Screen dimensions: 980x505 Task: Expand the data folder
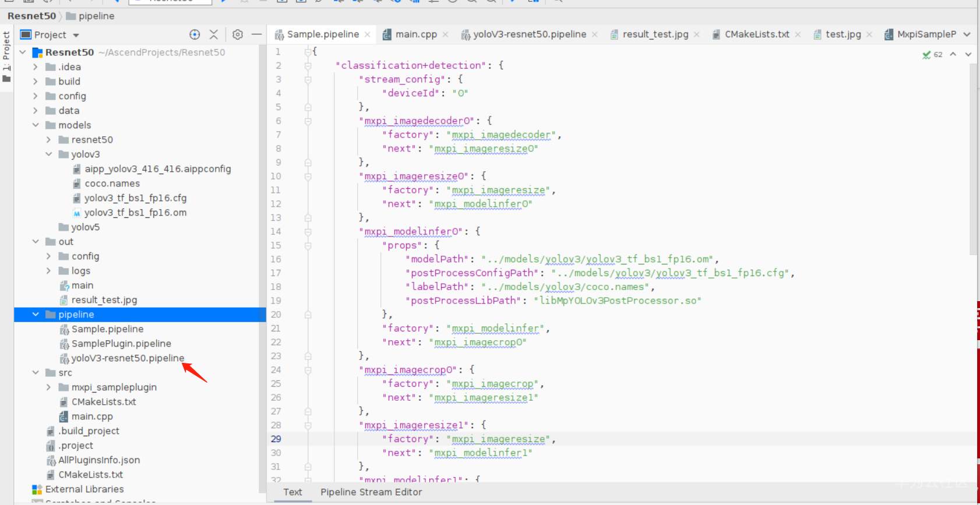(36, 111)
